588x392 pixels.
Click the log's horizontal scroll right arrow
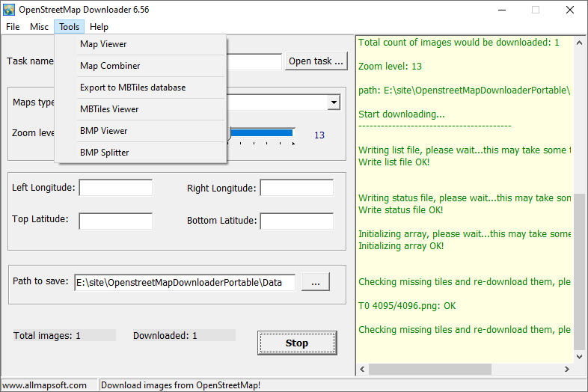[567, 369]
